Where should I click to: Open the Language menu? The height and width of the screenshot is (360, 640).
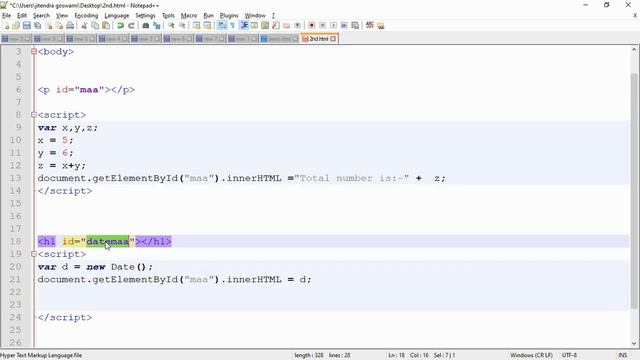click(117, 16)
